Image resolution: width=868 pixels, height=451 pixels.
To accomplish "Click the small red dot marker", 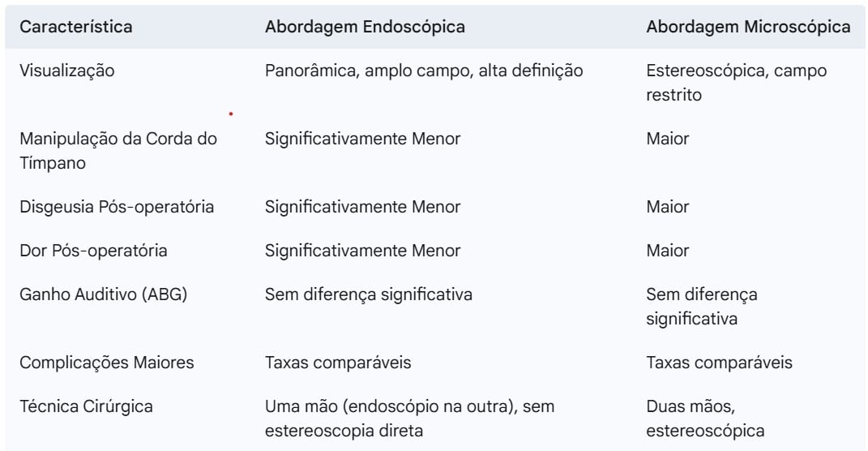I will point(231,114).
